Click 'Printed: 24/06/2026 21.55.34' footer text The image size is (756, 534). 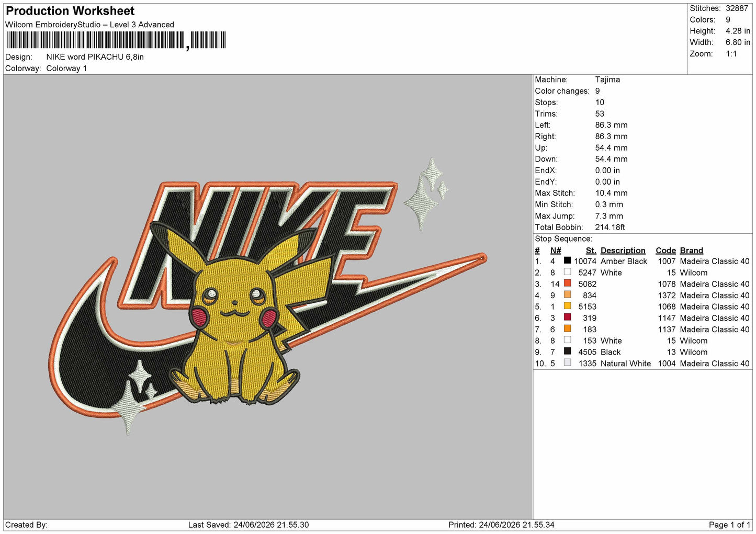[501, 525]
